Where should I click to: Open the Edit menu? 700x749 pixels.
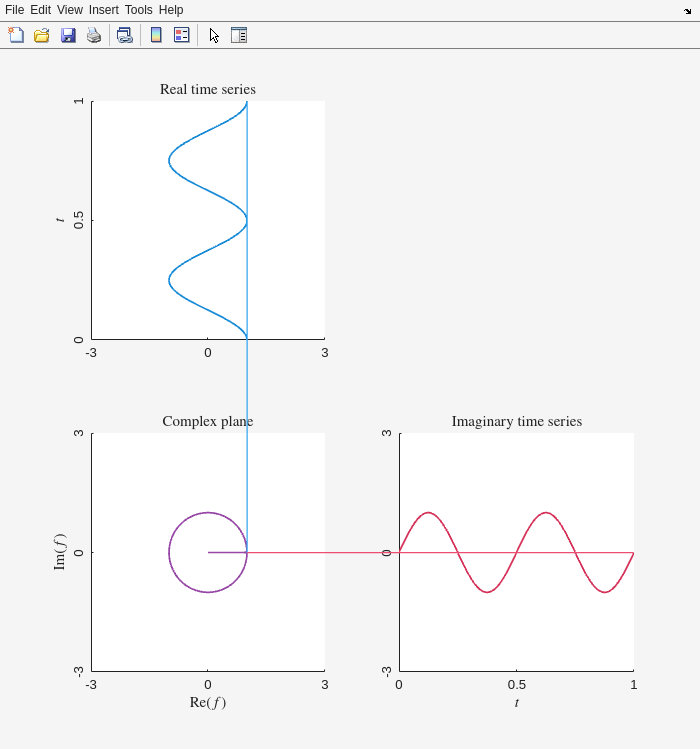[x=40, y=10]
